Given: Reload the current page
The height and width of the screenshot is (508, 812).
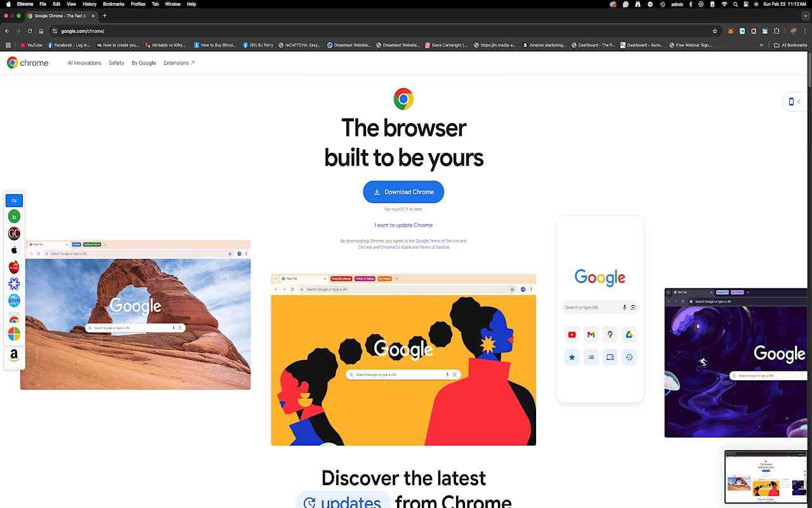Looking at the screenshot, I should tap(30, 31).
